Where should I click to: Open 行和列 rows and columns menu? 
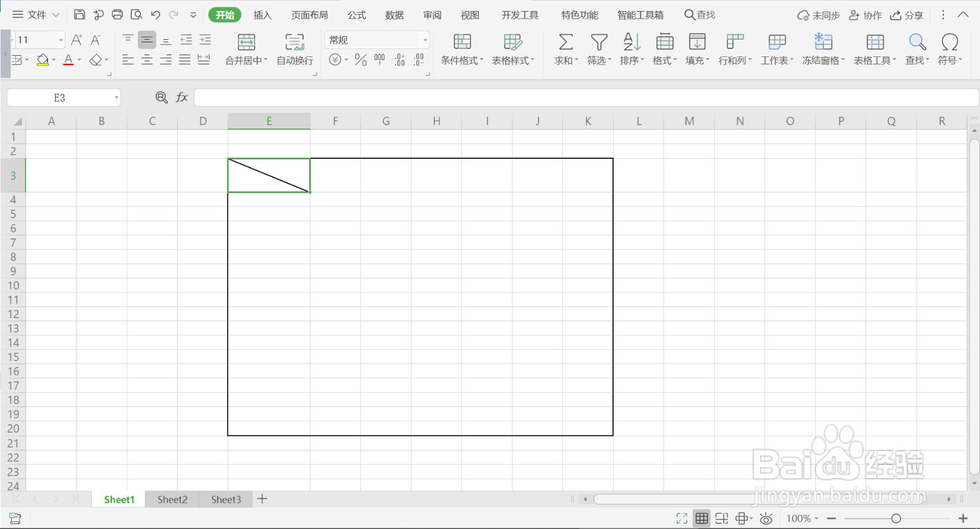point(735,49)
